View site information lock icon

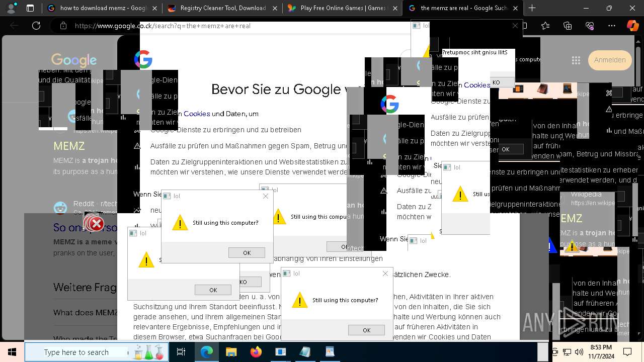pyautogui.click(x=63, y=26)
